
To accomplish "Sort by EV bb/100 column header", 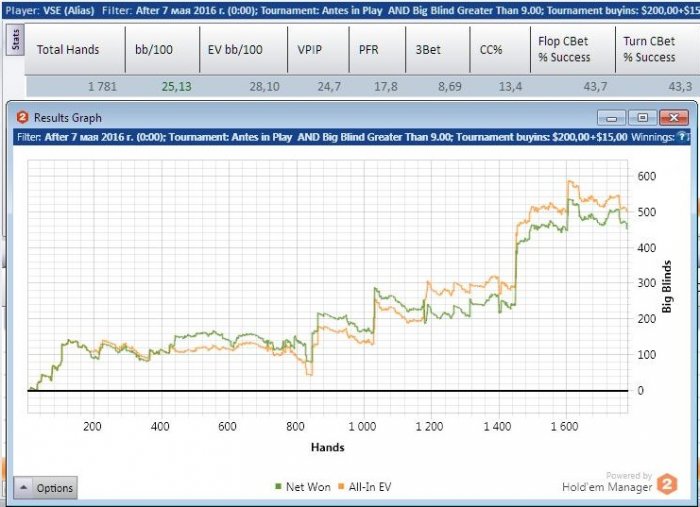I will tap(243, 50).
